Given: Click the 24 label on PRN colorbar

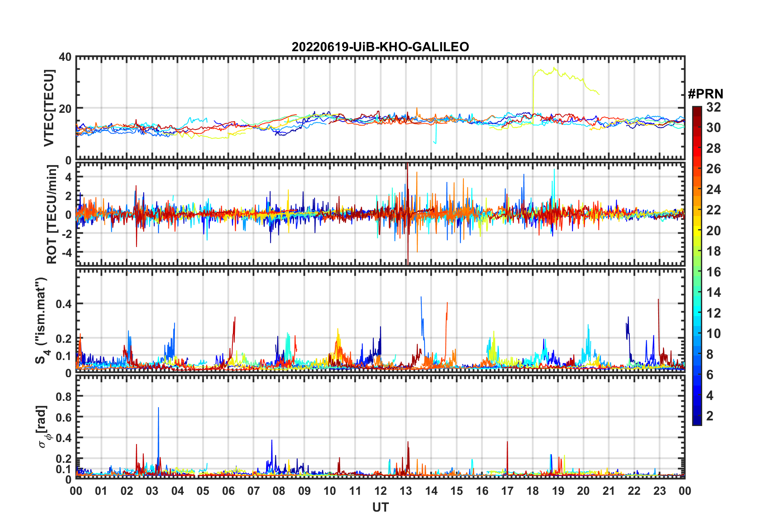Looking at the screenshot, I should click(713, 190).
